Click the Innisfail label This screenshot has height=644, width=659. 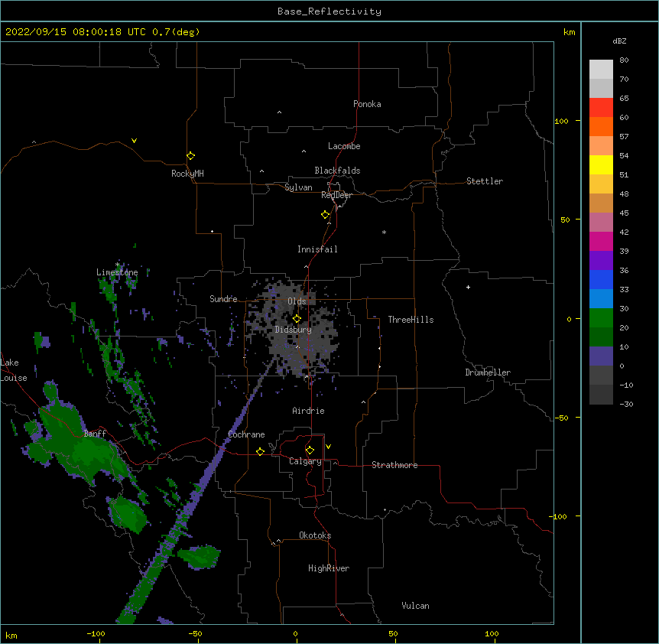[x=317, y=249]
